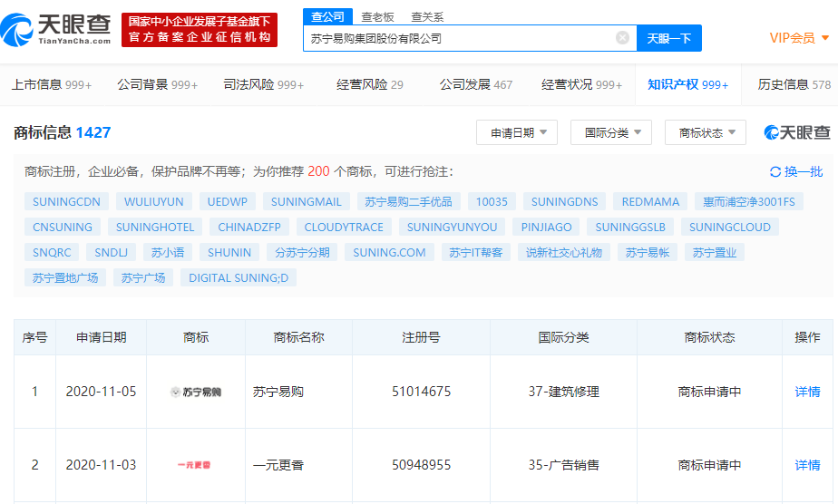This screenshot has height=504, width=838.
Task: Click registration number 51014675
Action: click(421, 392)
